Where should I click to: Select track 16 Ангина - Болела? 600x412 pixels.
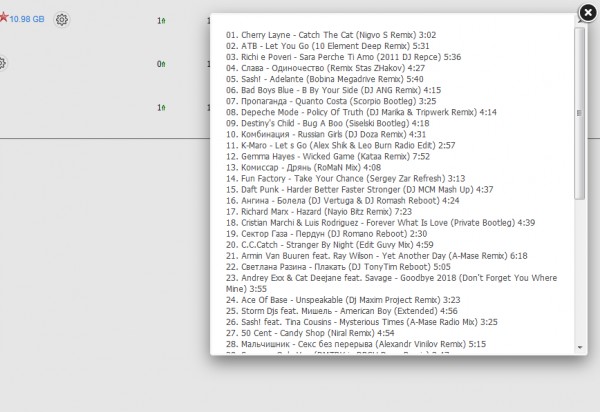coord(342,201)
